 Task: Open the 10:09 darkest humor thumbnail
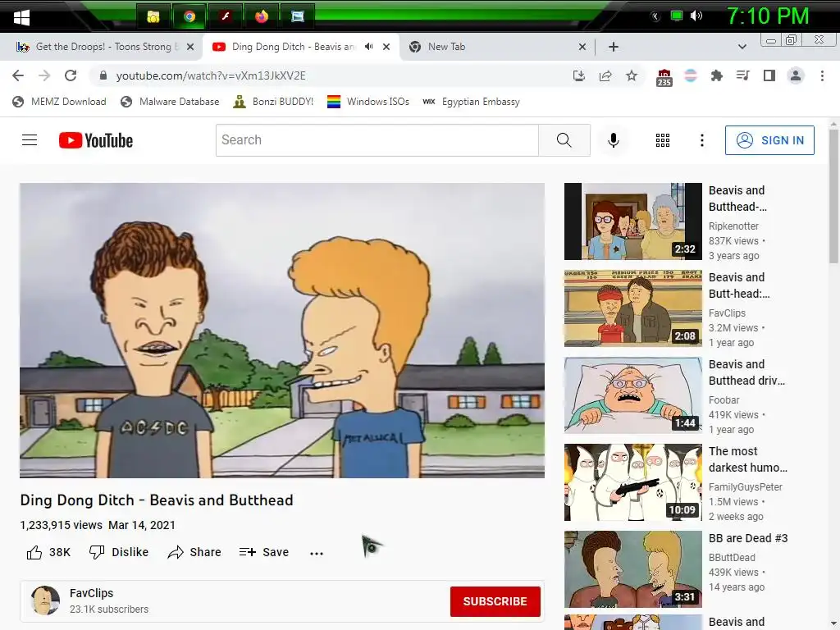[x=632, y=482]
